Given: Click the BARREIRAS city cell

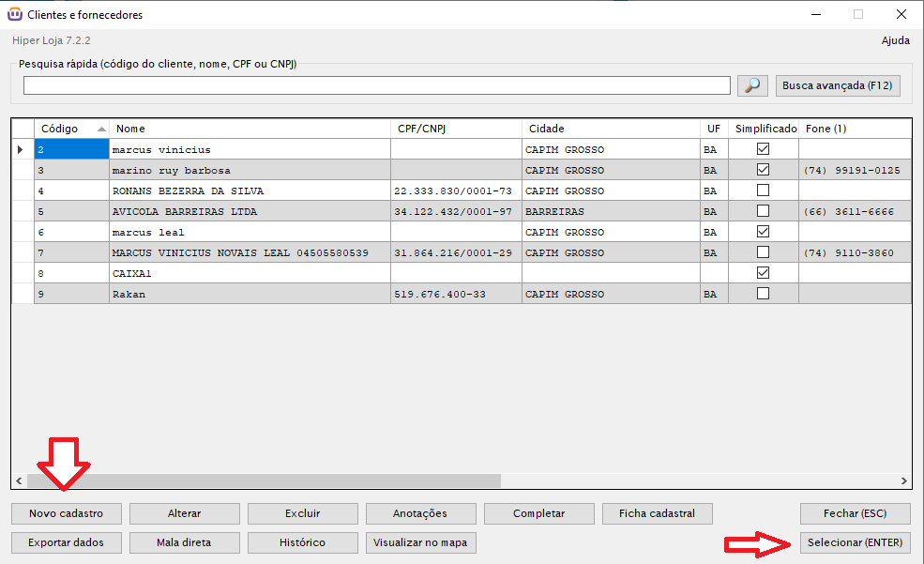Looking at the screenshot, I should tap(611, 211).
